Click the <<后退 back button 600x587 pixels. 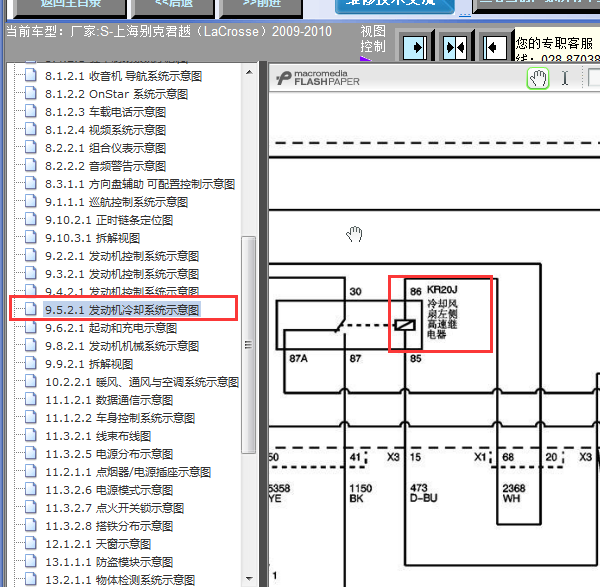coord(173,6)
